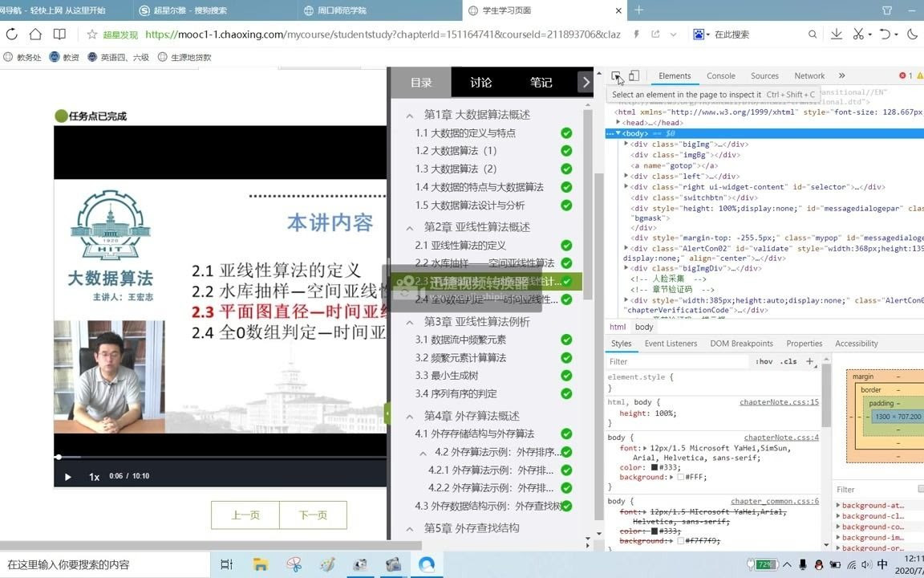
Task: Open lesson 4.1 外存存储结构与外存算法
Action: tap(474, 433)
